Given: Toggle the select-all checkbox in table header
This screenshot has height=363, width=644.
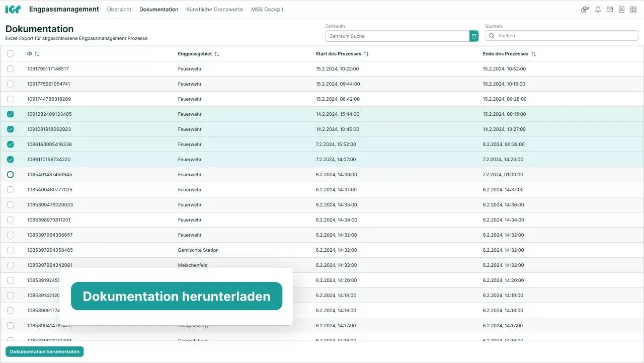Looking at the screenshot, I should 11,54.
